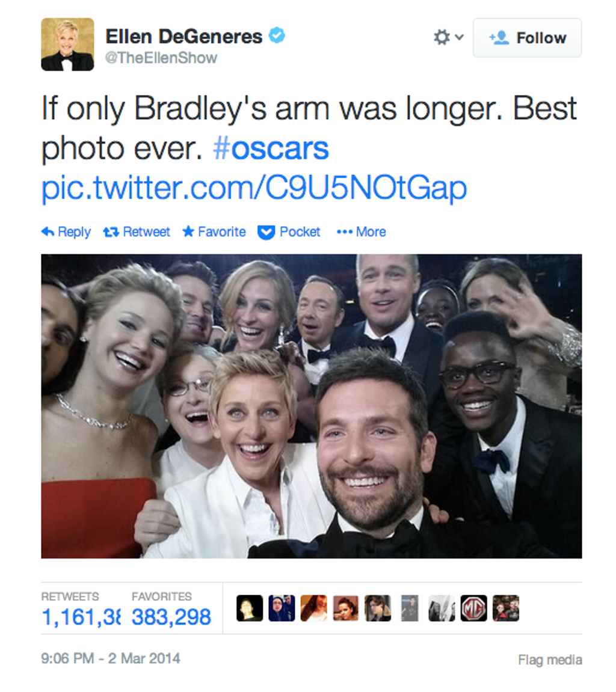The width and height of the screenshot is (616, 692).
Task: Open the pic.twitter.com/C9U5NOtGap link
Action: click(254, 188)
